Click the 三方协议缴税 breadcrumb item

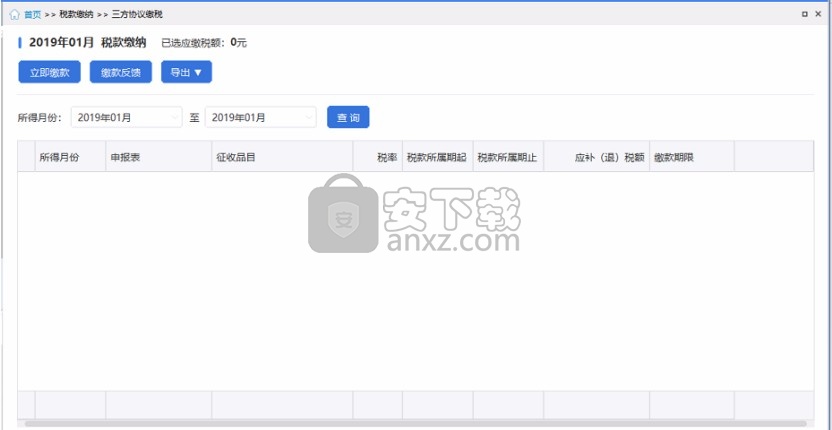(137, 15)
